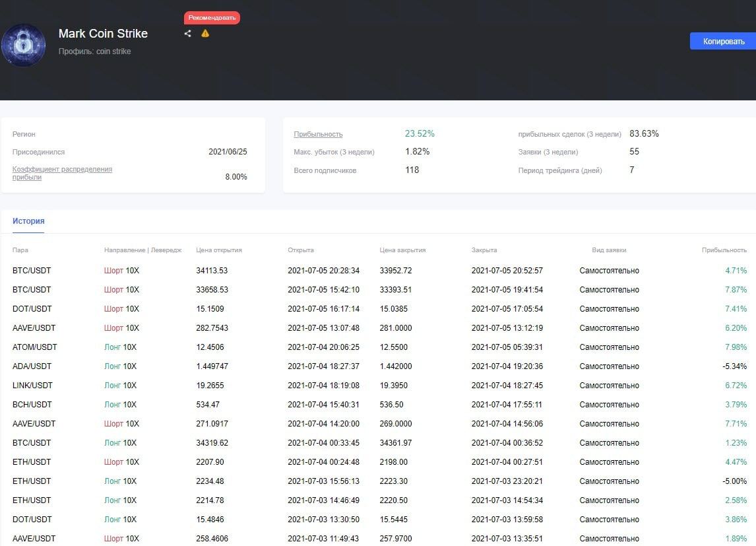The width and height of the screenshot is (756, 546).
Task: Click the 282.7543 AAVE open price
Action: coord(212,328)
